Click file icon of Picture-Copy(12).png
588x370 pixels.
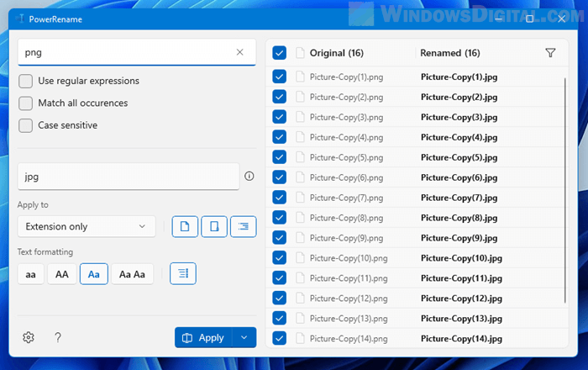(x=300, y=299)
